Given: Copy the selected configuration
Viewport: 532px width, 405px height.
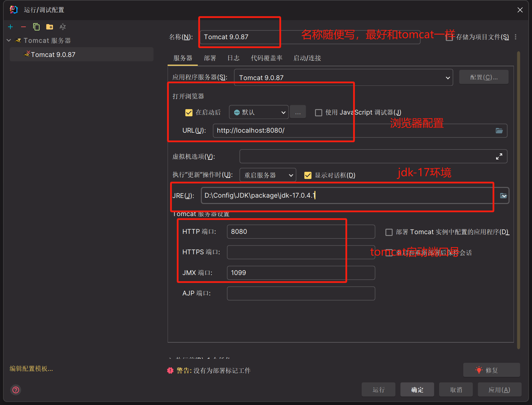Looking at the screenshot, I should [36, 27].
